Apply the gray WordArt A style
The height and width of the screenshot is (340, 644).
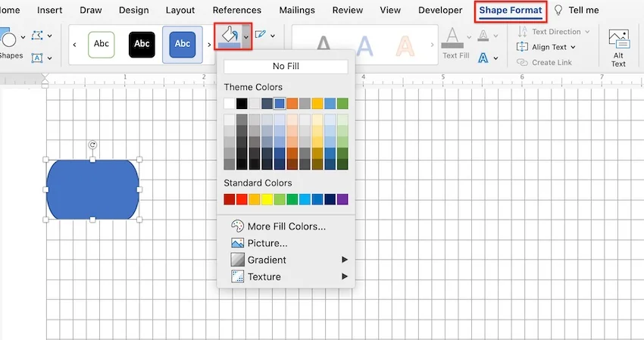pyautogui.click(x=324, y=43)
